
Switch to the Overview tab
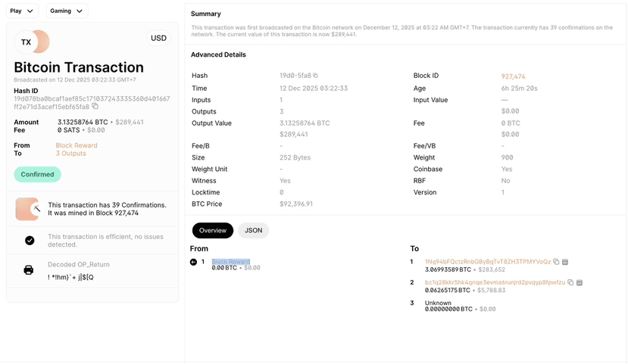pos(213,230)
